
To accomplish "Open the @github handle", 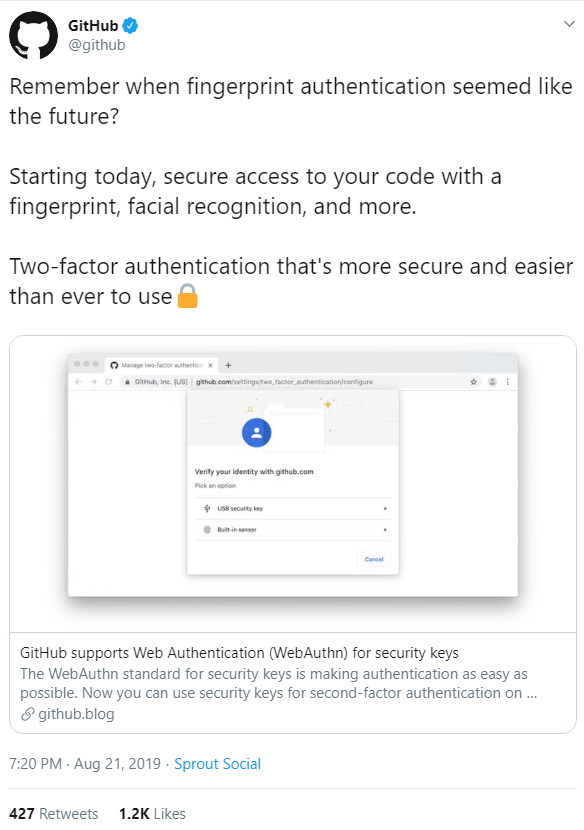I will click(x=97, y=45).
